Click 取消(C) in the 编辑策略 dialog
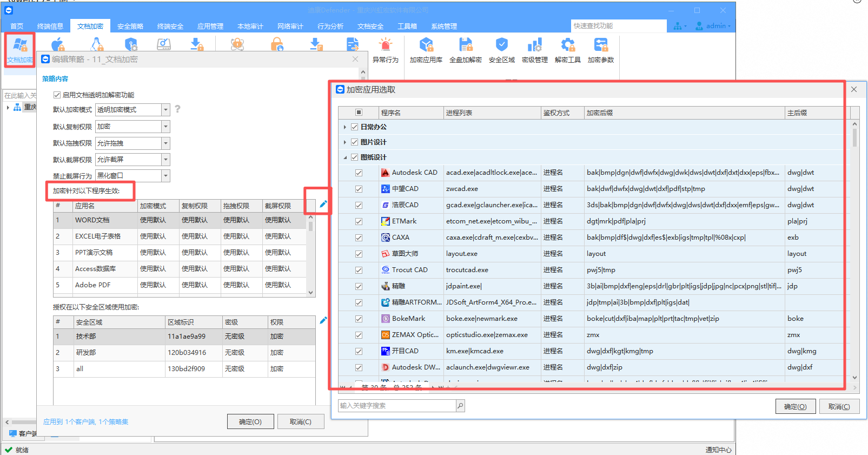 coord(301,421)
